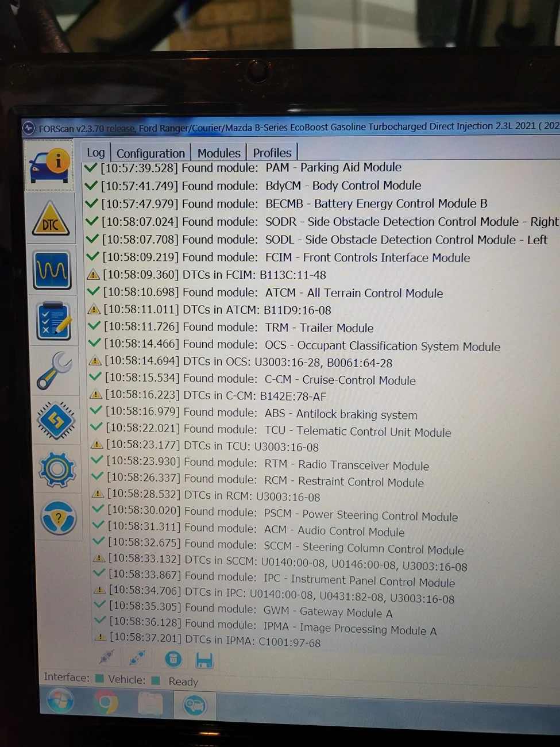Select the OCS Occupant Classification System line

pos(295,345)
